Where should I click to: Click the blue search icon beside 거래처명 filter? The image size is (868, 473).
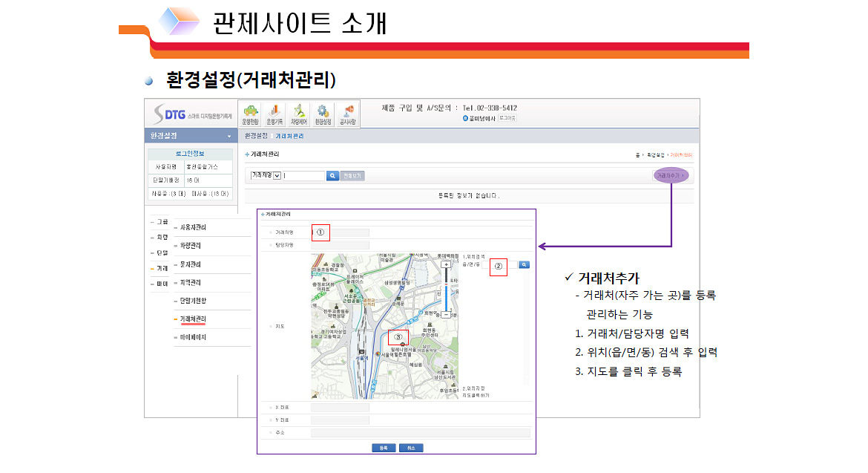(x=333, y=176)
